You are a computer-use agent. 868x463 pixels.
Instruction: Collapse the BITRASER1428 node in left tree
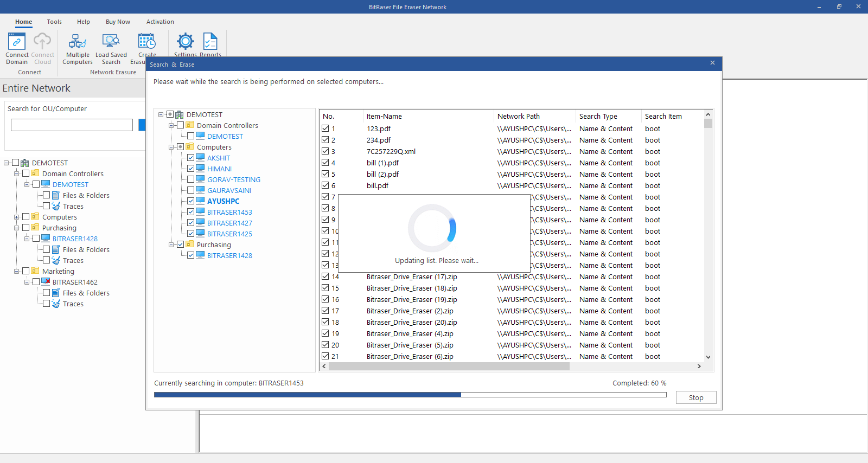coord(27,239)
